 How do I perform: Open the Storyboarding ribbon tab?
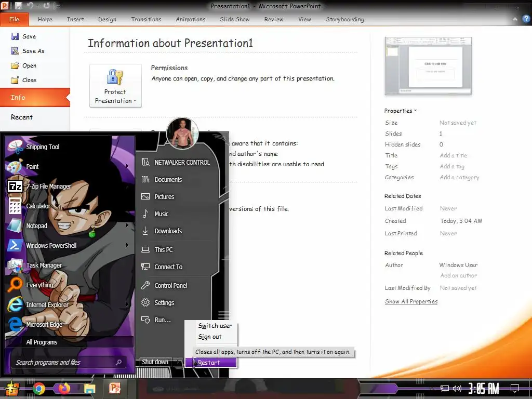pyautogui.click(x=345, y=19)
